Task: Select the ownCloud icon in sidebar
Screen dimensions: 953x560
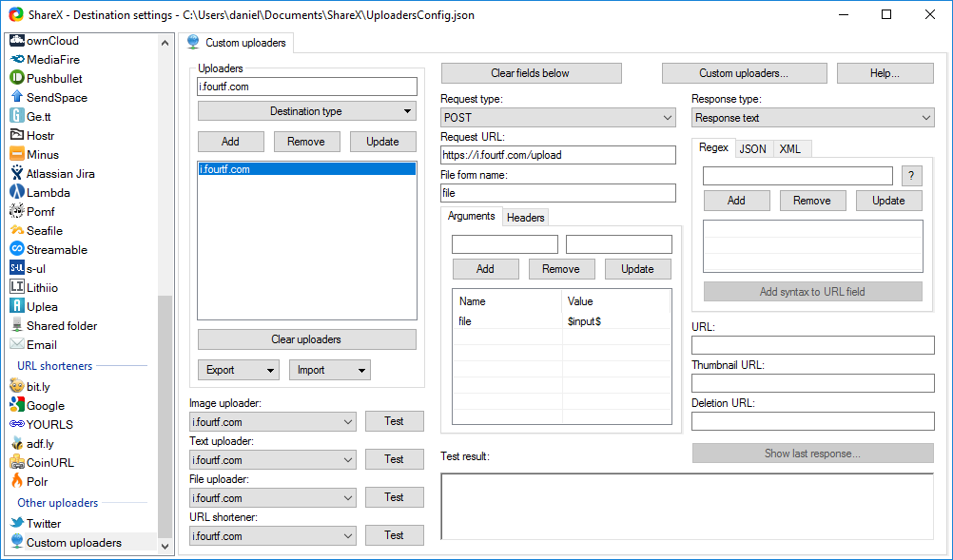Action: [17, 41]
